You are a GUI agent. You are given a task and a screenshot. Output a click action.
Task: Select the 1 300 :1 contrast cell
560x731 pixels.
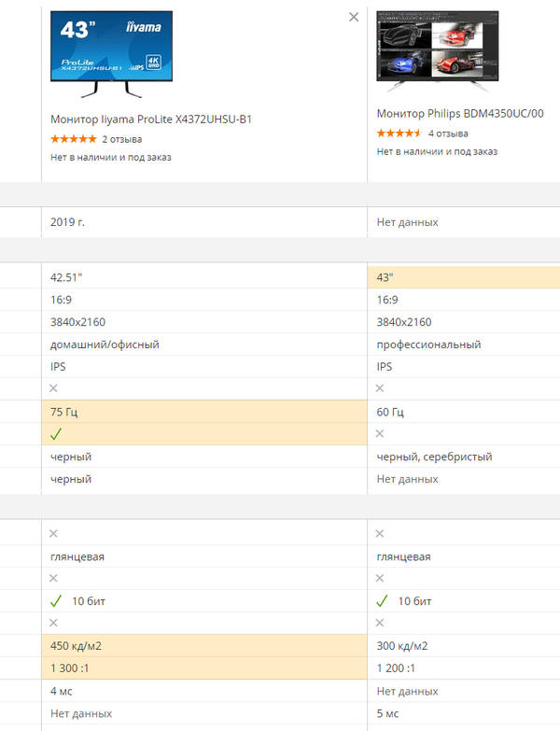pos(205,668)
